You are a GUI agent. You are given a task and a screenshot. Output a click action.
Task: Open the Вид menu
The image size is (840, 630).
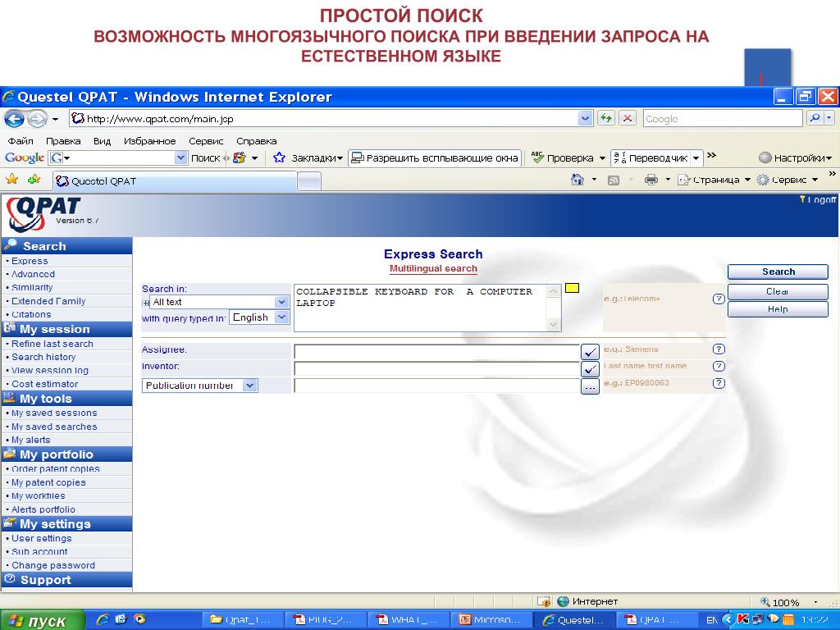tap(102, 141)
